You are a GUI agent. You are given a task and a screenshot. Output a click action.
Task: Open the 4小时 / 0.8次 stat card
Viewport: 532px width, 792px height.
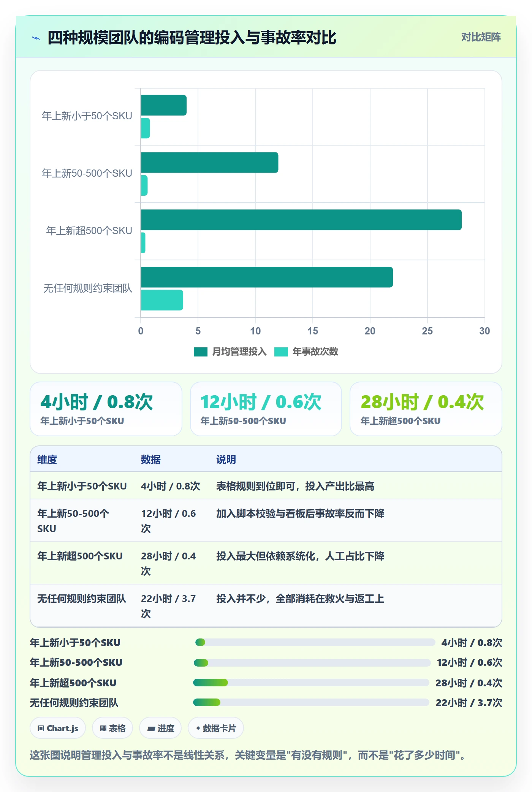[106, 409]
